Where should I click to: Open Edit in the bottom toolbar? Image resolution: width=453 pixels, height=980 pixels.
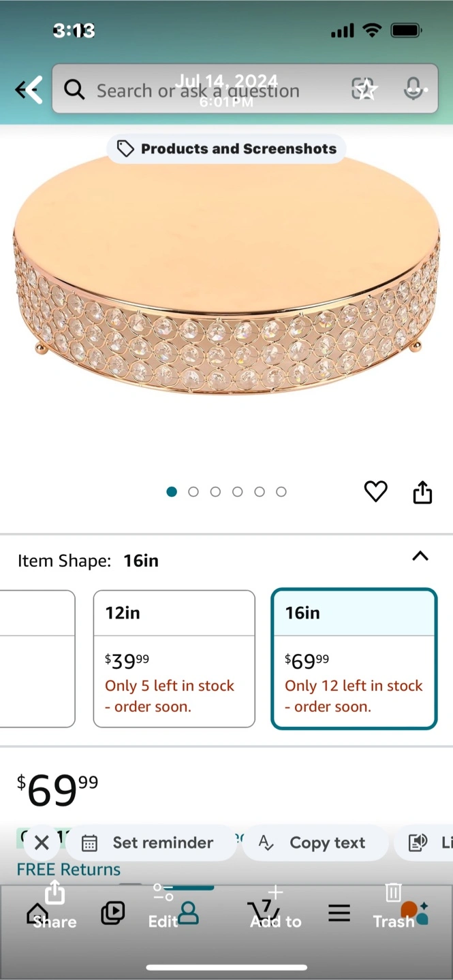(163, 906)
